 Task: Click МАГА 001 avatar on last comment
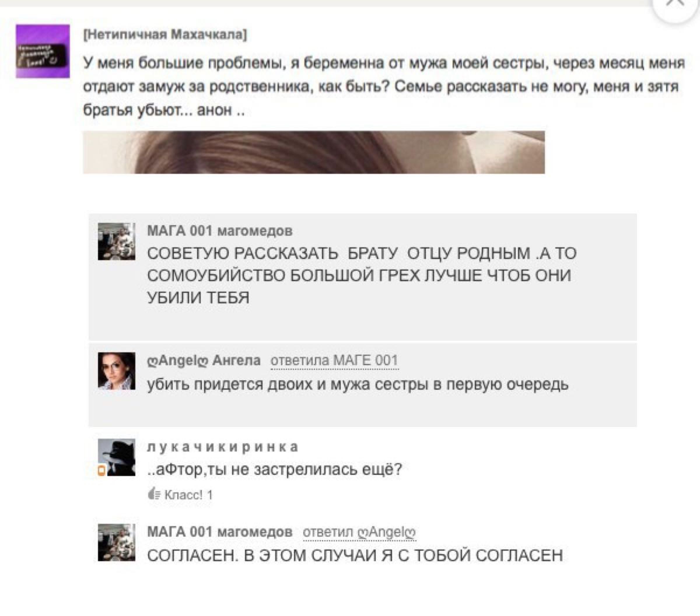116,542
